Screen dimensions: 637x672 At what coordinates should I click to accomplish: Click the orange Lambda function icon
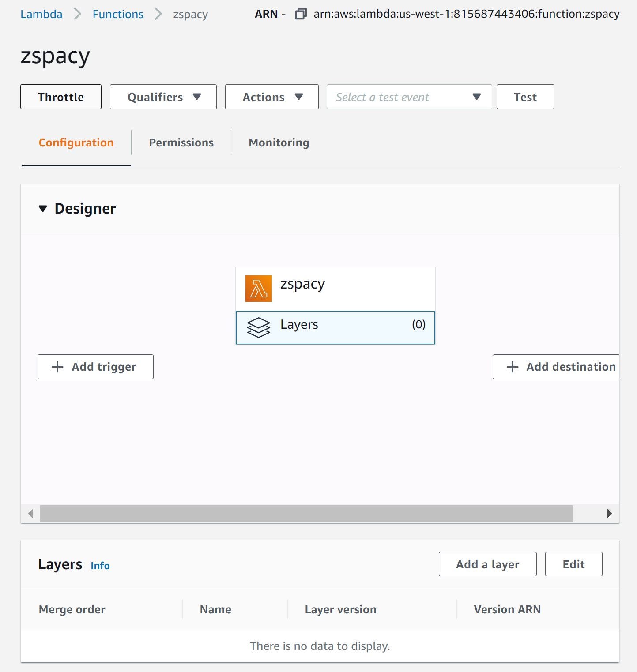(258, 289)
